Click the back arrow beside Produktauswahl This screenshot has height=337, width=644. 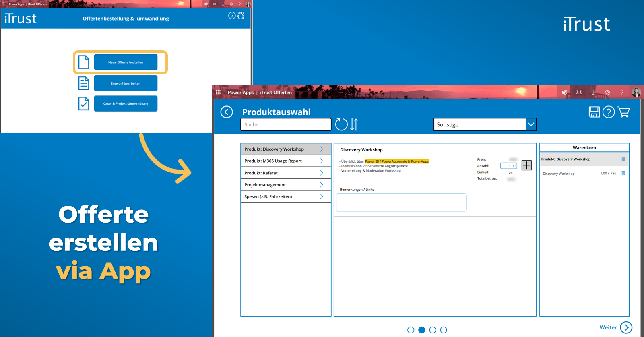click(x=227, y=112)
